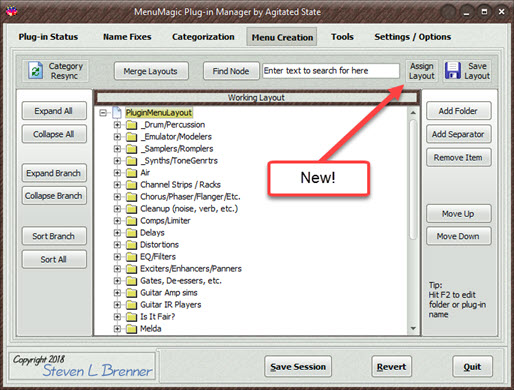Switch to the Name Fixes tab
This screenshot has width=514, height=390.
pyautogui.click(x=127, y=37)
